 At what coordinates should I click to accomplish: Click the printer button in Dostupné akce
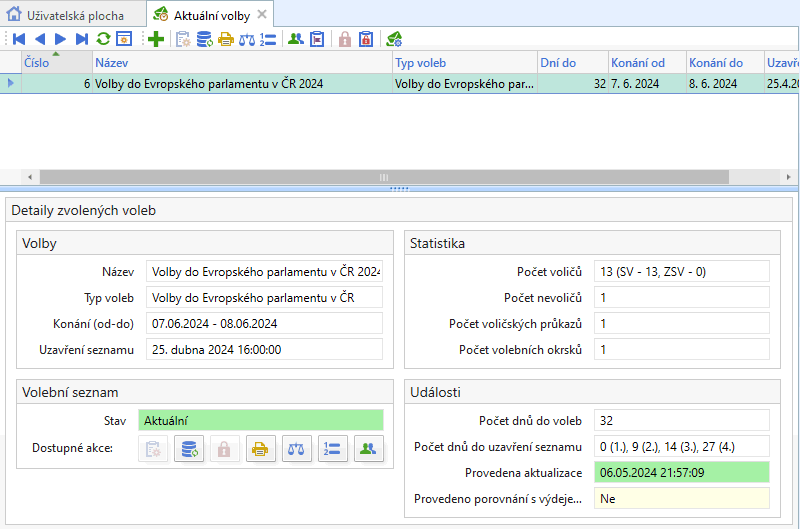(x=259, y=449)
